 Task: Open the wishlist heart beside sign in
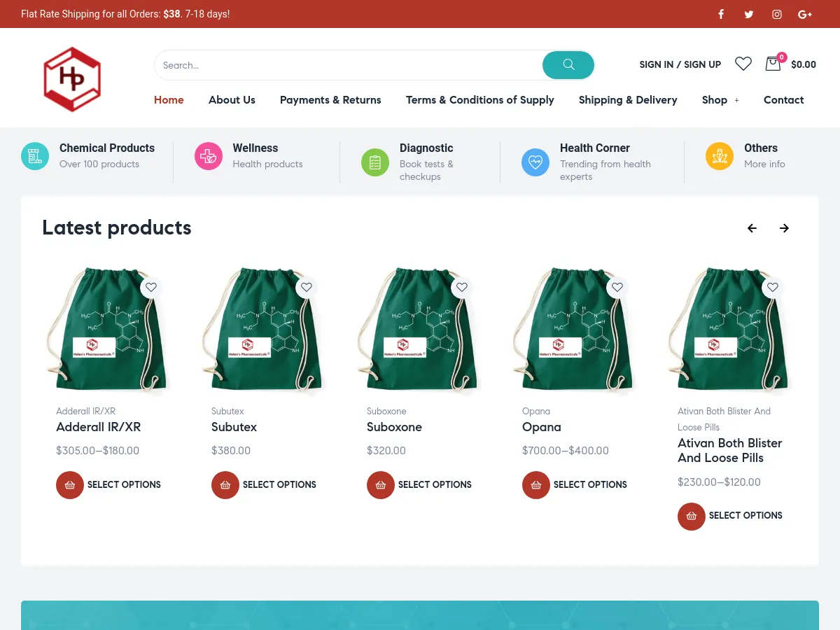coord(743,64)
